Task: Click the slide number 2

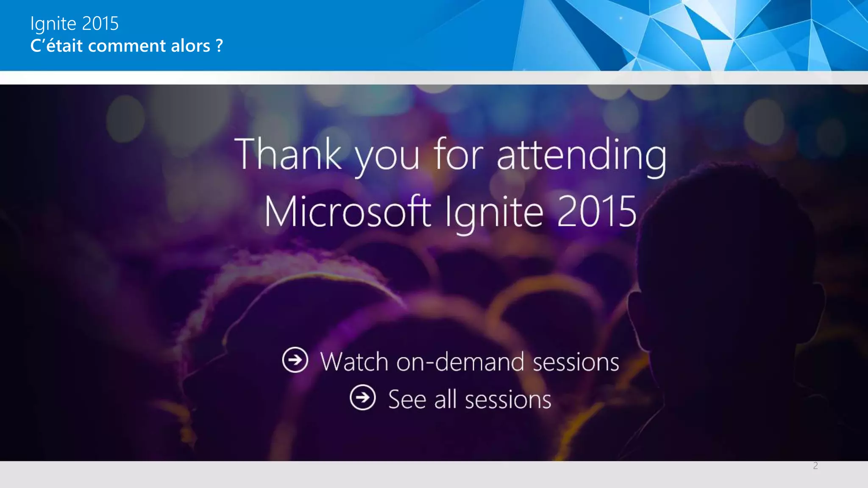Action: (x=815, y=466)
